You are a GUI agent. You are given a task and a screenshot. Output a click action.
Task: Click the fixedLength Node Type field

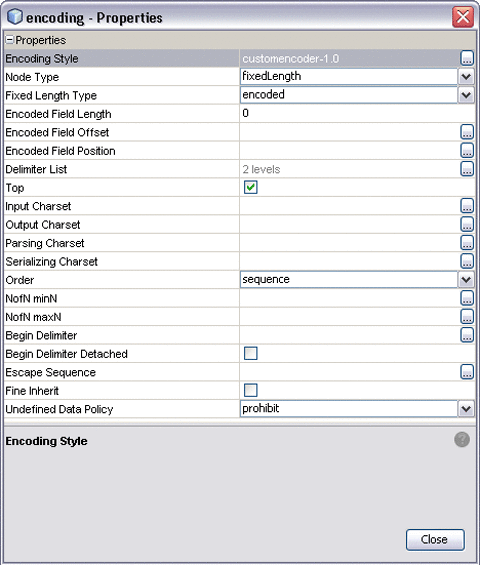(x=349, y=76)
